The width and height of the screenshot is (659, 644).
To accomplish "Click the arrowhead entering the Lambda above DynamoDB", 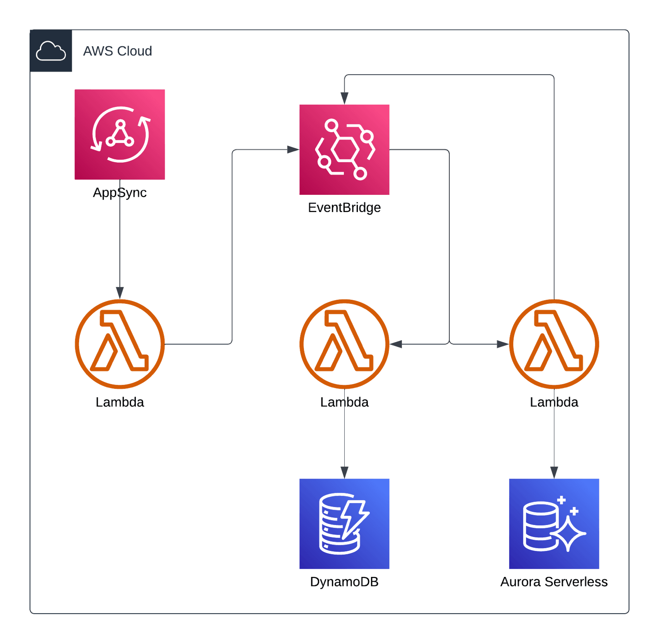I will [396, 344].
